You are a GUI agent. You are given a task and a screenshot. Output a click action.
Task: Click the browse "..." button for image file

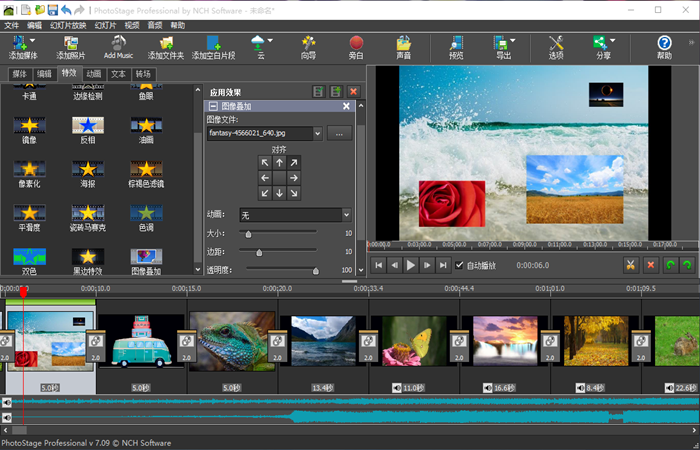click(x=339, y=133)
